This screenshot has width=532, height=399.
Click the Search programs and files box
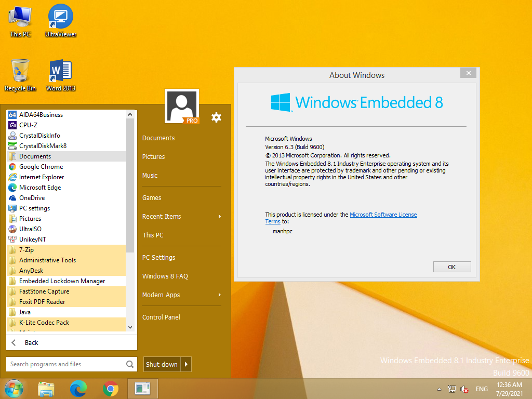(65, 364)
